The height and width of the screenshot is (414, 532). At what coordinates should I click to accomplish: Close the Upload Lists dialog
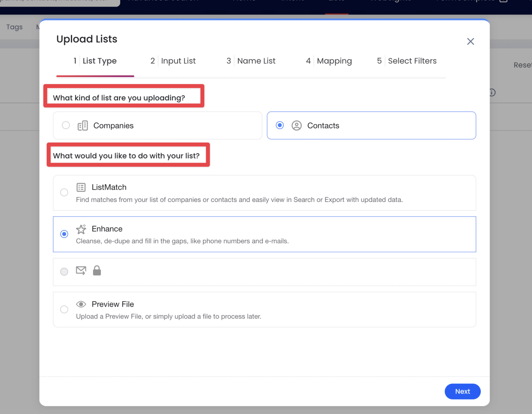click(x=470, y=41)
